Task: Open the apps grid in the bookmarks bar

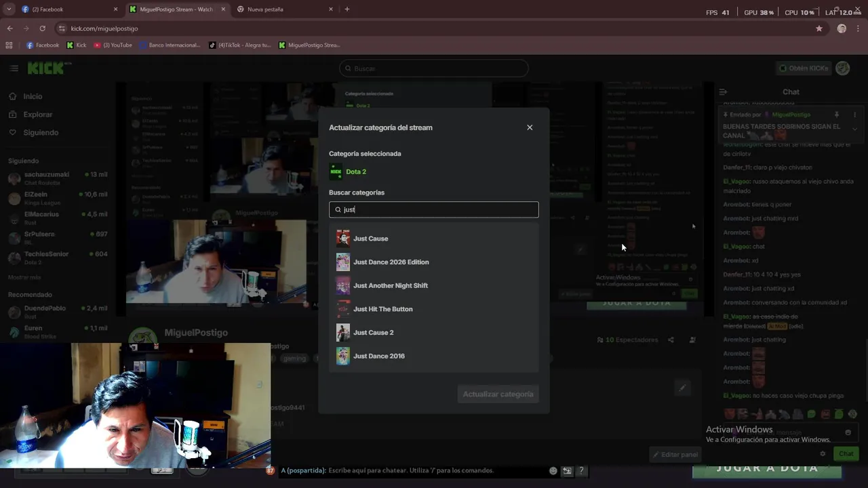Action: pyautogui.click(x=9, y=45)
